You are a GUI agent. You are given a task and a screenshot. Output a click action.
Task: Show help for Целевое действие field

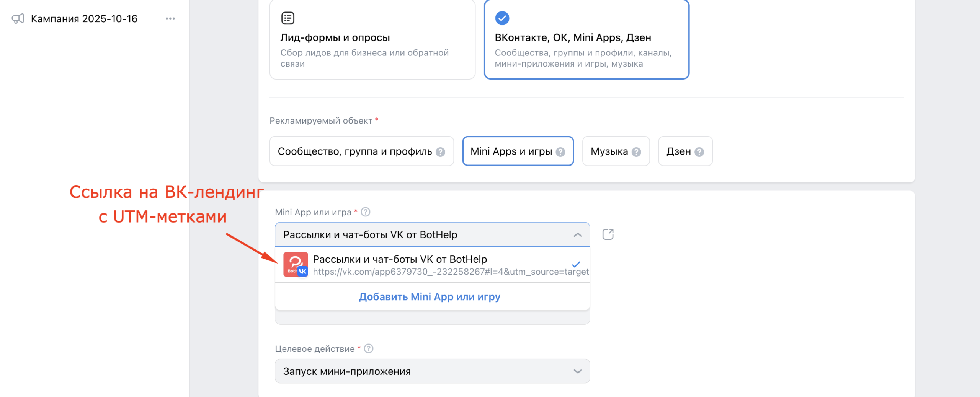point(369,348)
